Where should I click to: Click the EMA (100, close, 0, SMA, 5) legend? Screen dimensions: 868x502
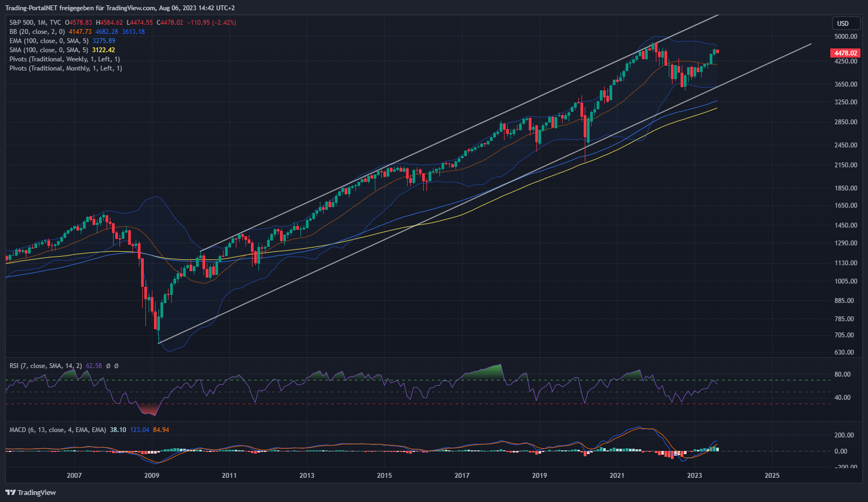coord(49,41)
